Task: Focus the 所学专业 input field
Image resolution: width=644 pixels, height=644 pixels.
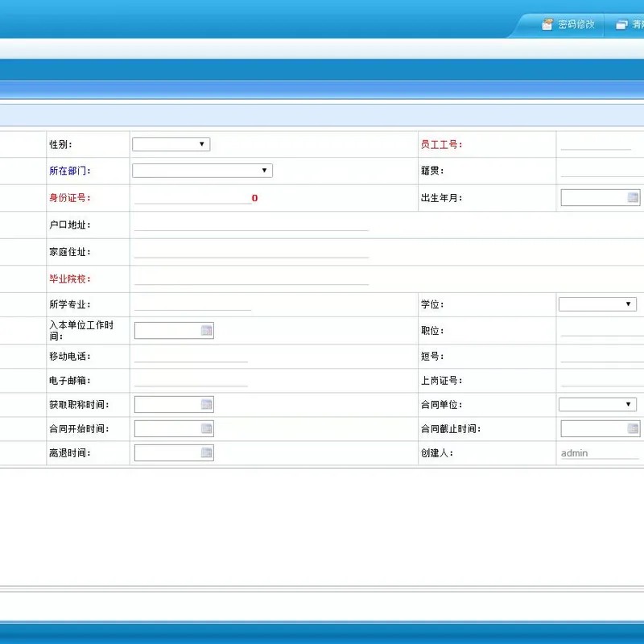Action: [192, 304]
